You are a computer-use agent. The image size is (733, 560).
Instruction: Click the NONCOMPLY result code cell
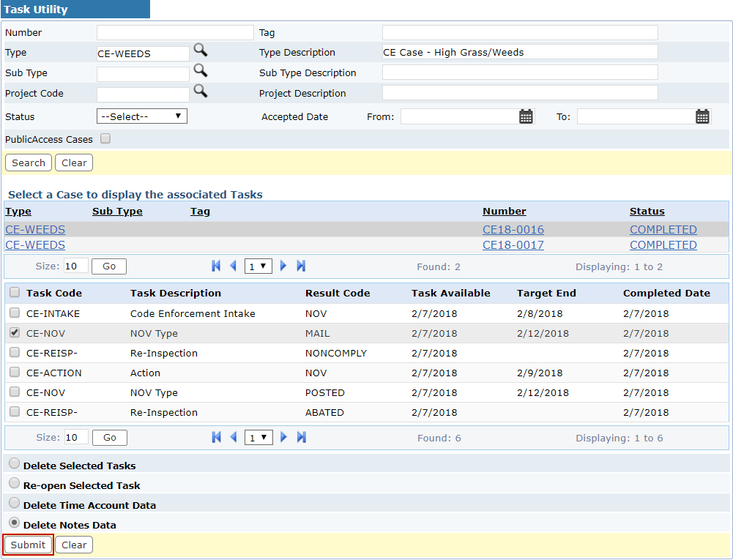[336, 354]
